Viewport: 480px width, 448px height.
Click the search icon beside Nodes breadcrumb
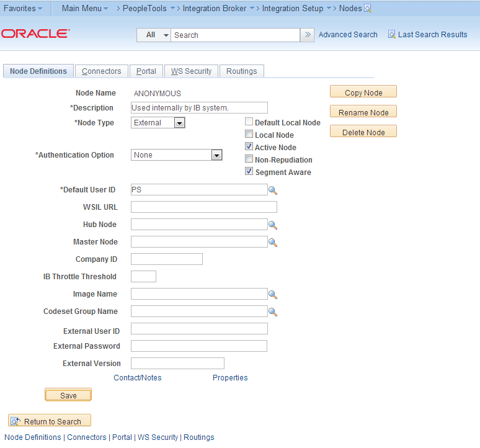368,9
